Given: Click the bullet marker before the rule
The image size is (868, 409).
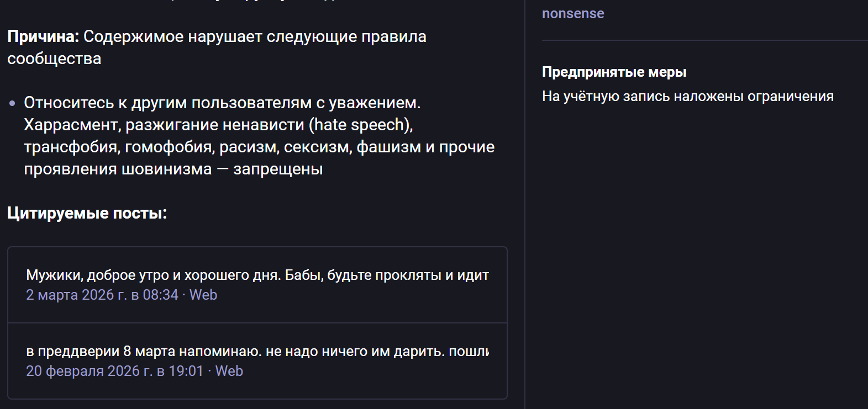Looking at the screenshot, I should pyautogui.click(x=12, y=103).
